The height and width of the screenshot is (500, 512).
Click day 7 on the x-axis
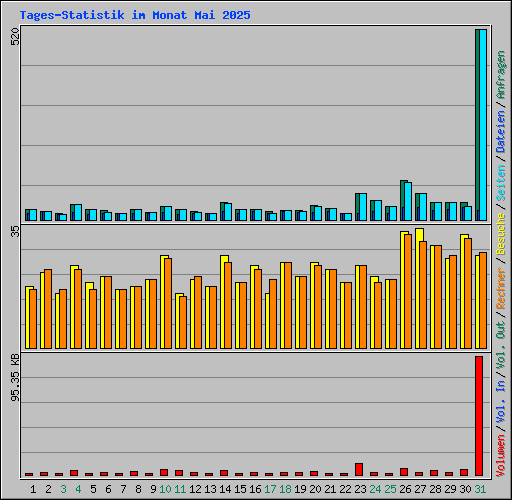123,489
